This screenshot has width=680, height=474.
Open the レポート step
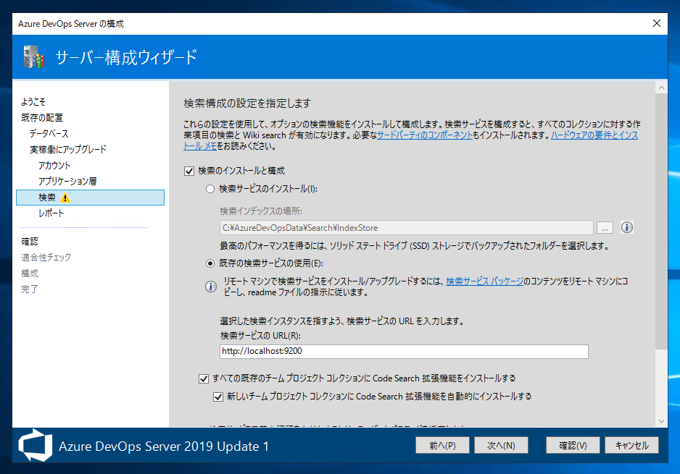click(51, 213)
